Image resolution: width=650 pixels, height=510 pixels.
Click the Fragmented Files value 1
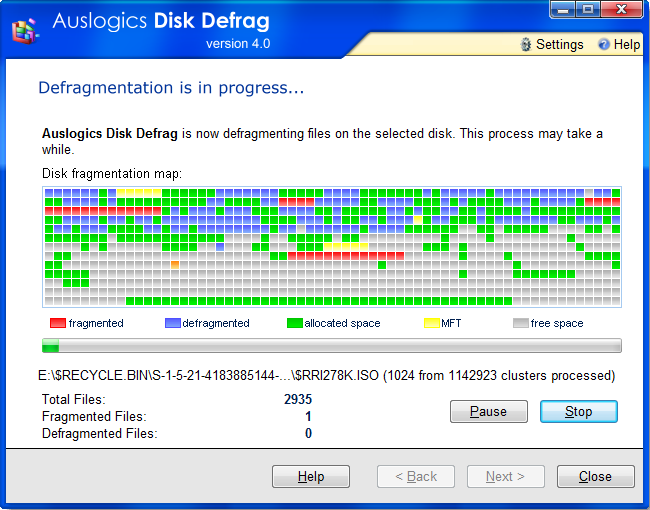click(x=308, y=416)
